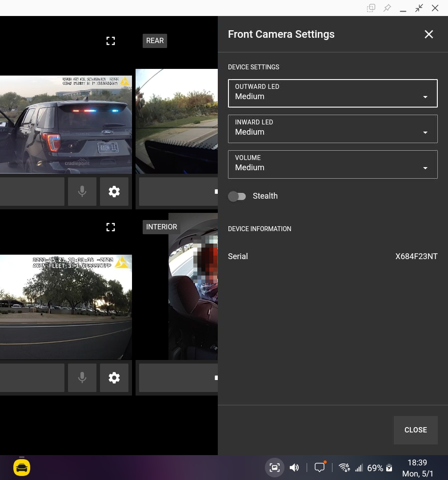The image size is (448, 480).
Task: Click the pin icon in the window title bar
Action: (387, 8)
